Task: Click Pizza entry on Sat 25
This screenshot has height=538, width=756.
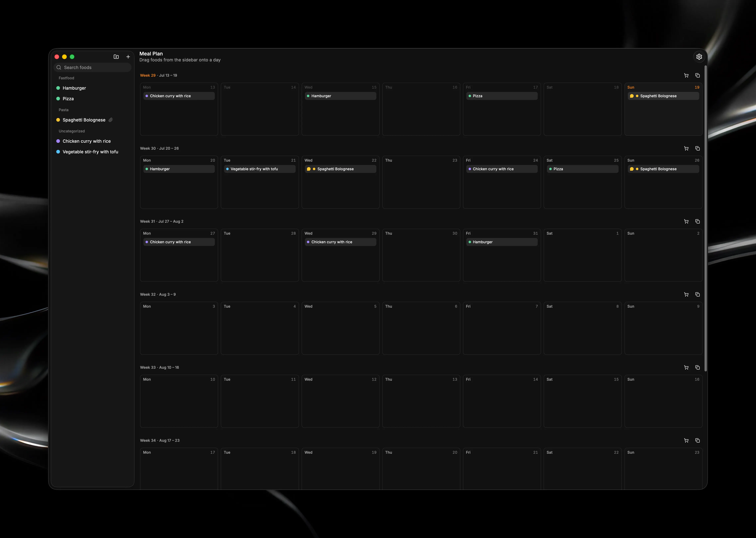Action: point(582,169)
